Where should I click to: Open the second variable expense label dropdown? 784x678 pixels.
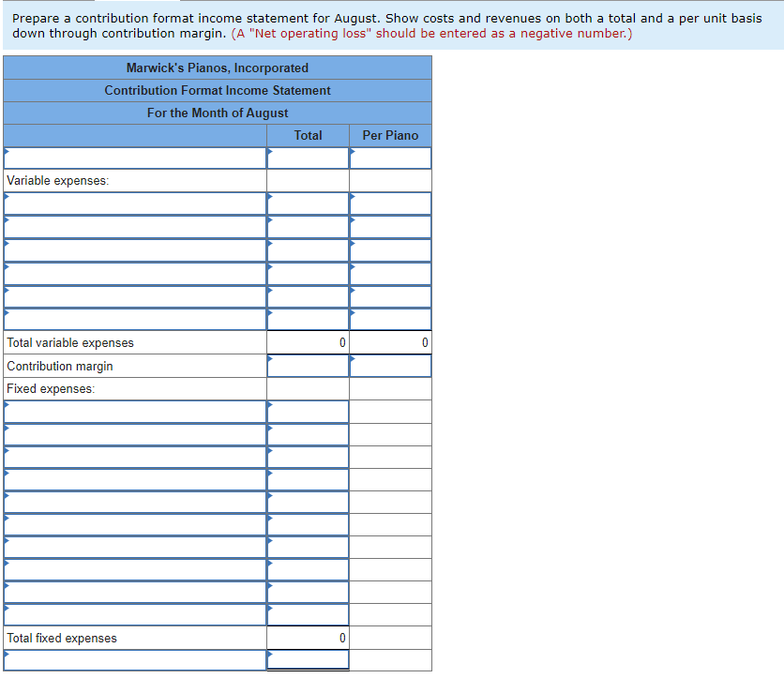[135, 227]
